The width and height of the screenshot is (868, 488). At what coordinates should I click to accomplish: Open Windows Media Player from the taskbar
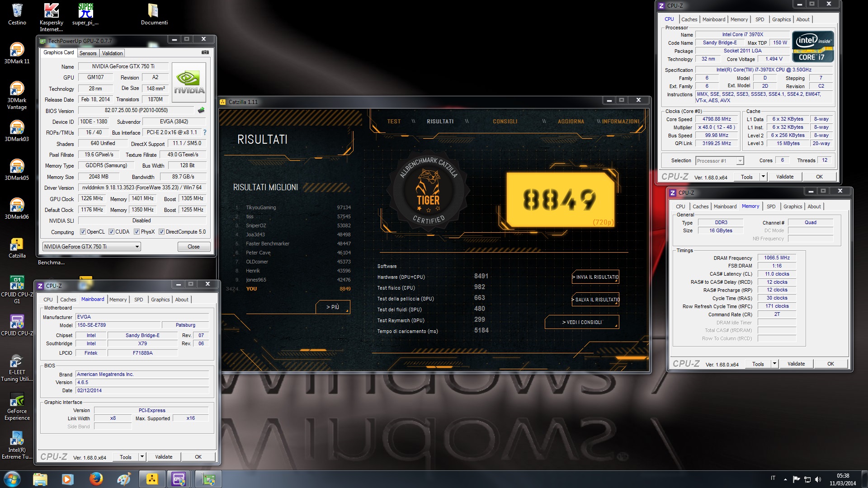[68, 479]
